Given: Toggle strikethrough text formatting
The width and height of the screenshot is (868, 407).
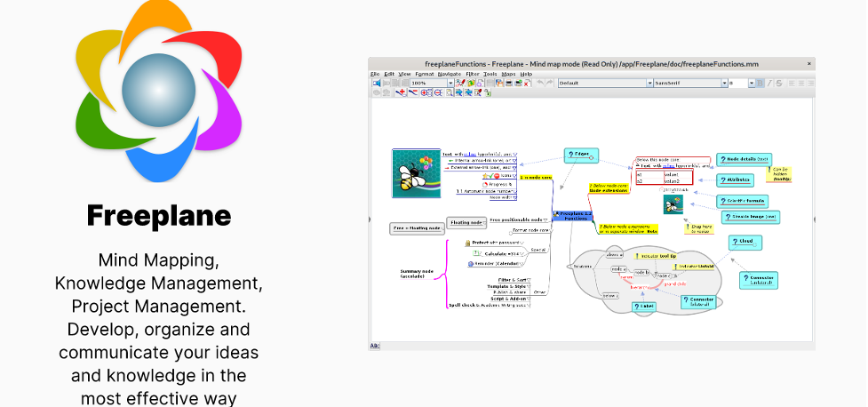Looking at the screenshot, I should coord(779,83).
